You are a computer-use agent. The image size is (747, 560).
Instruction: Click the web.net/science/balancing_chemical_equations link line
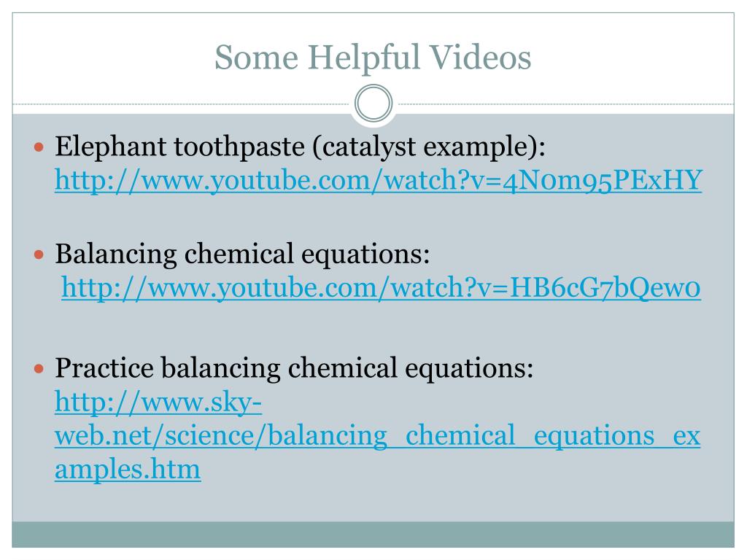point(377,436)
